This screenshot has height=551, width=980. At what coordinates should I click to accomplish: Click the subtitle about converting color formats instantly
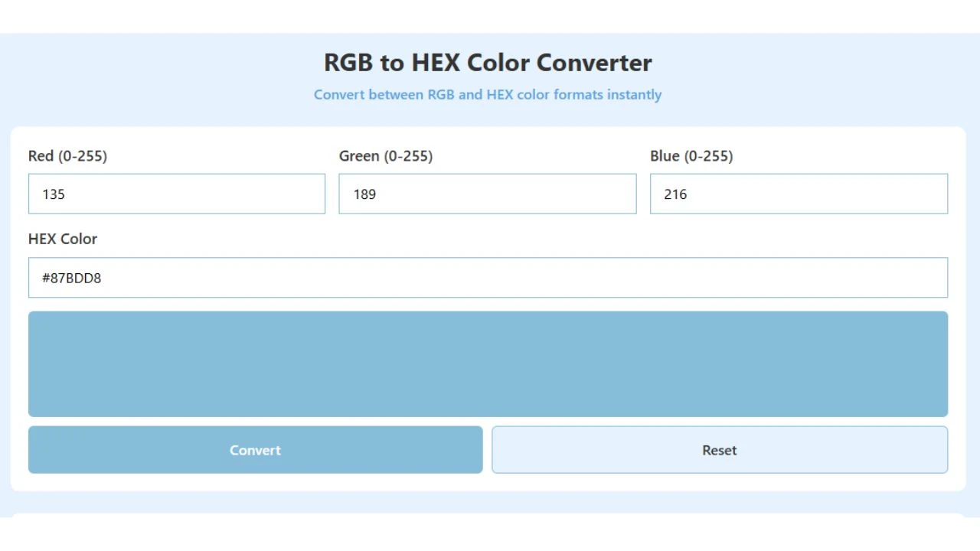click(488, 94)
